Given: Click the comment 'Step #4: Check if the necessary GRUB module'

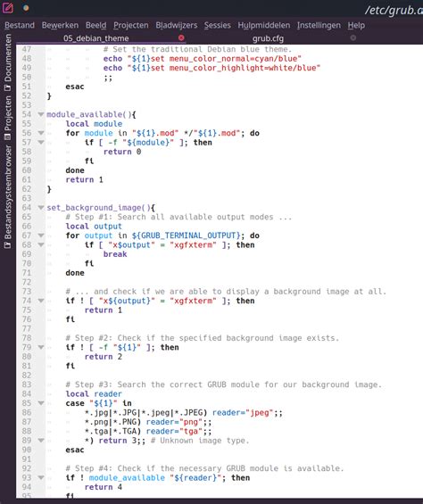Looking at the screenshot, I should point(204,468).
